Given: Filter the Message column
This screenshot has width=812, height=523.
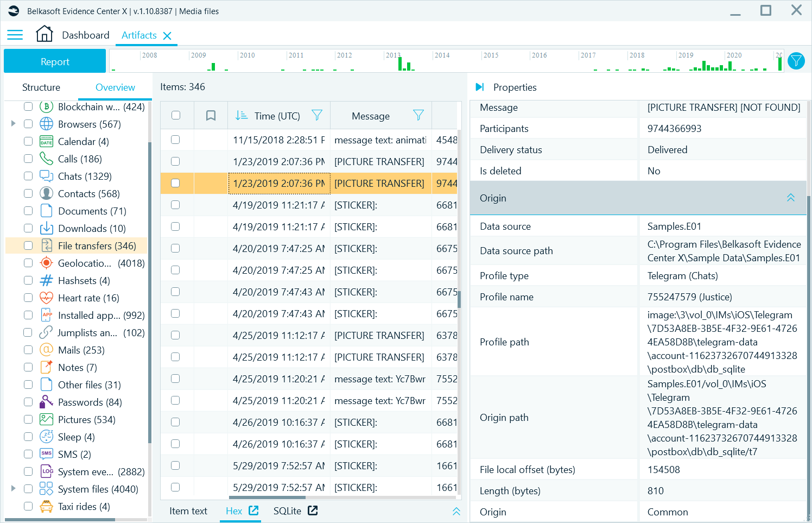Looking at the screenshot, I should 418,115.
